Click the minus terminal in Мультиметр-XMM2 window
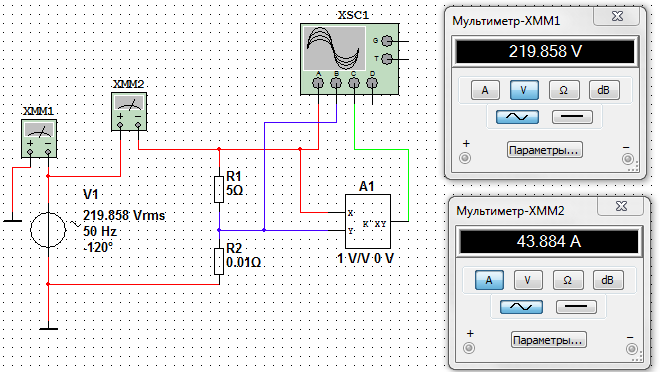660x372 pixels. click(631, 349)
